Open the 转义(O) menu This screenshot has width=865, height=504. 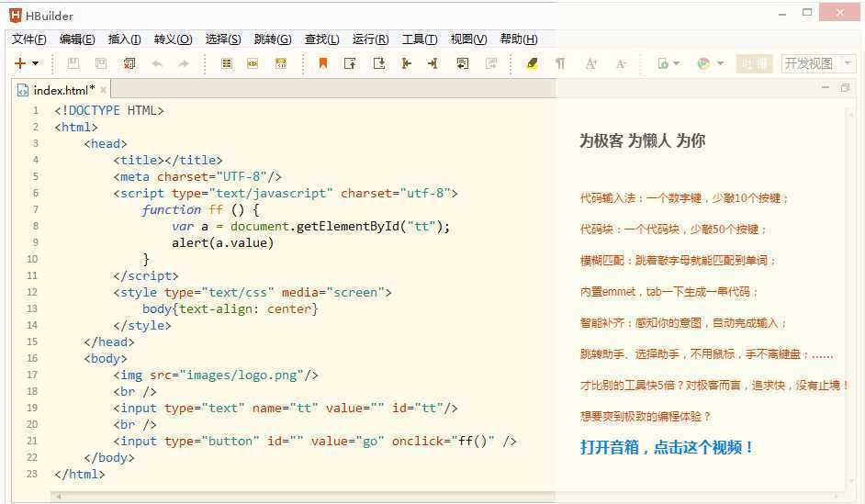click(x=174, y=39)
